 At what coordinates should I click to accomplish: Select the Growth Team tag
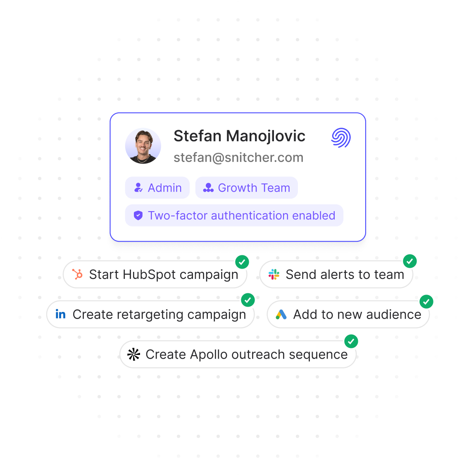[x=247, y=188]
